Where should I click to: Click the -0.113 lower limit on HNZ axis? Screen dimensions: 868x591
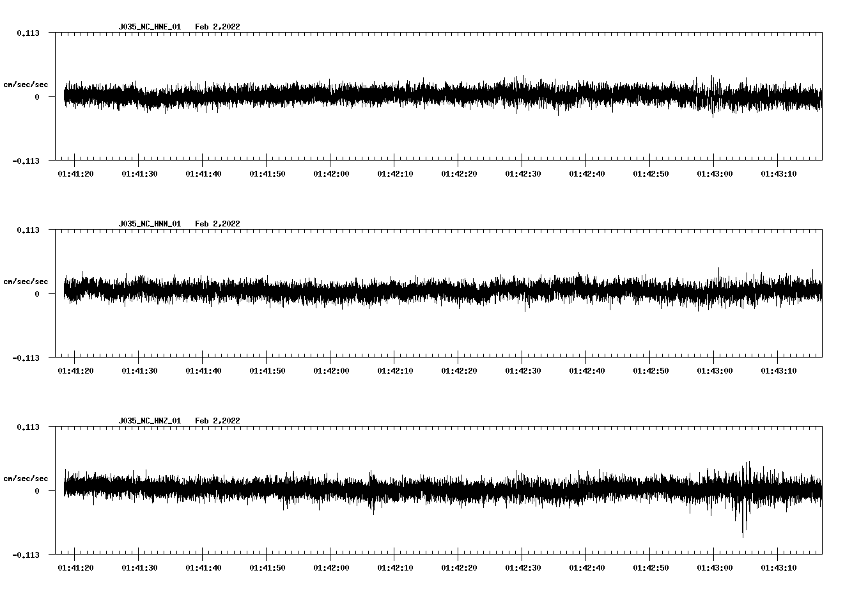(26, 555)
